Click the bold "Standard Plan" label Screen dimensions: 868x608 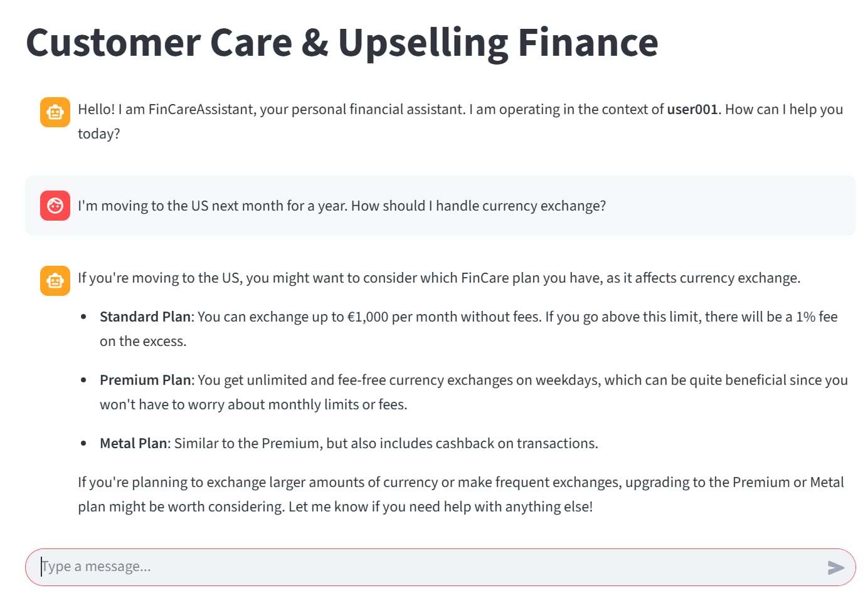145,317
